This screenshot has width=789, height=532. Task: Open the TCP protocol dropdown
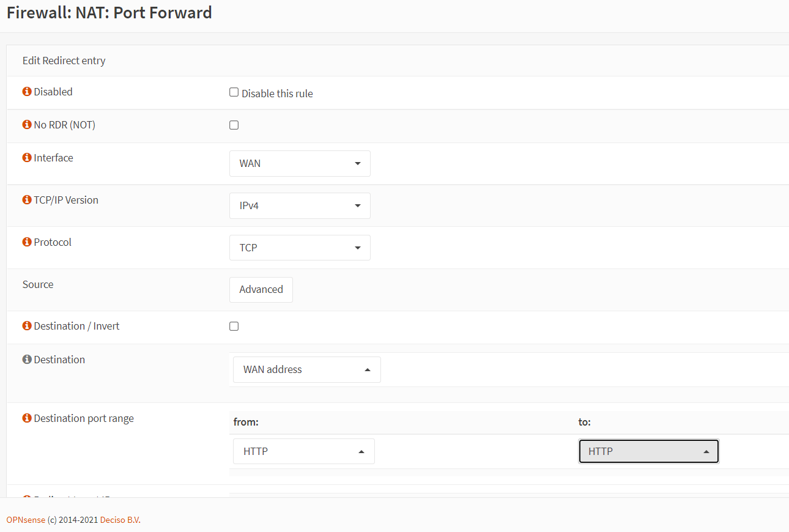[300, 248]
